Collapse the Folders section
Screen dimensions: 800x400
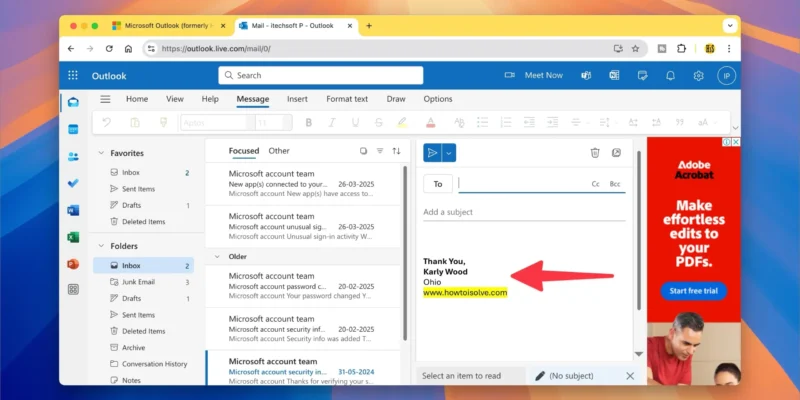pyautogui.click(x=101, y=246)
